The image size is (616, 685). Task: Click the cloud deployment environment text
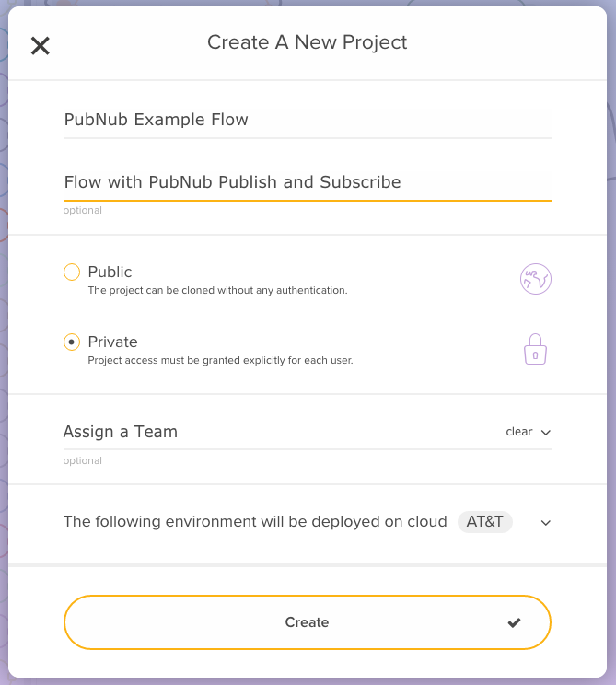pyautogui.click(x=254, y=521)
